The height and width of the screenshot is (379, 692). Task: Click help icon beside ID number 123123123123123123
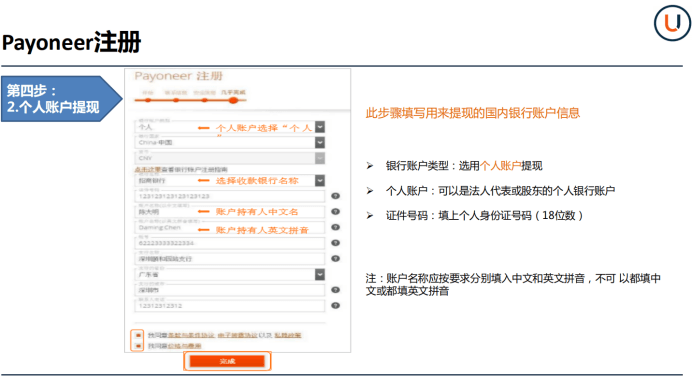pos(335,196)
